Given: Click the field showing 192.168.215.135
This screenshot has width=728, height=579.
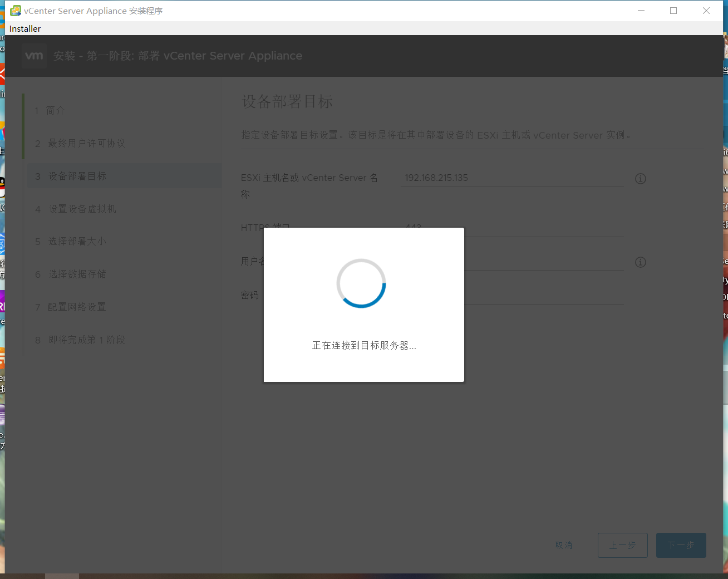Looking at the screenshot, I should 511,178.
